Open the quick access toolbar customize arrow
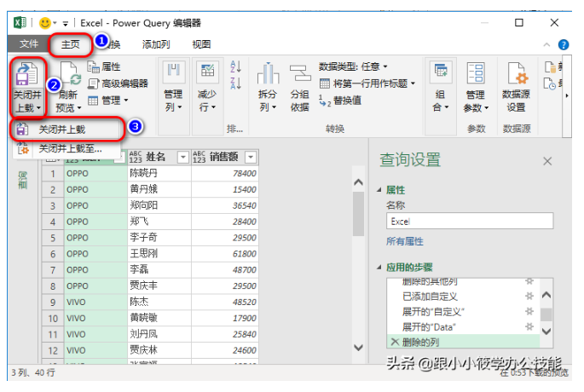 [x=65, y=24]
